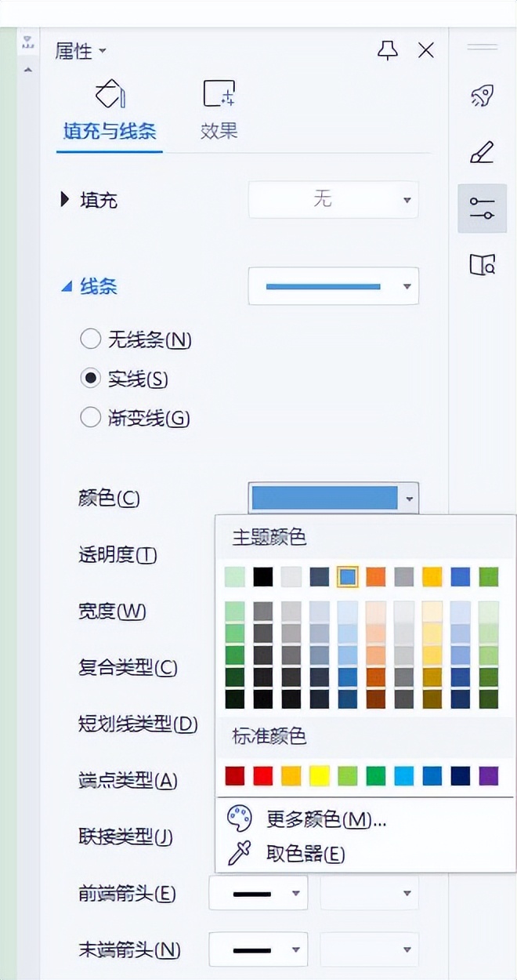Click the sliders properties sidebar icon
Image resolution: width=517 pixels, height=980 pixels.
482,209
